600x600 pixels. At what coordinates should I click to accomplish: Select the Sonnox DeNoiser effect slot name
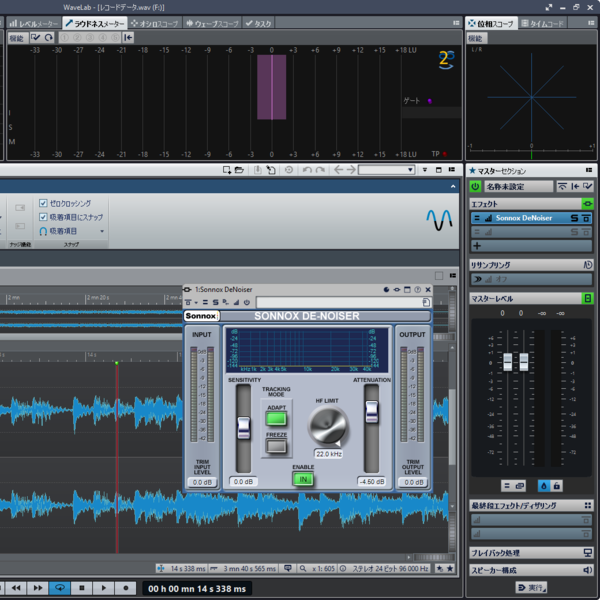pyautogui.click(x=523, y=218)
